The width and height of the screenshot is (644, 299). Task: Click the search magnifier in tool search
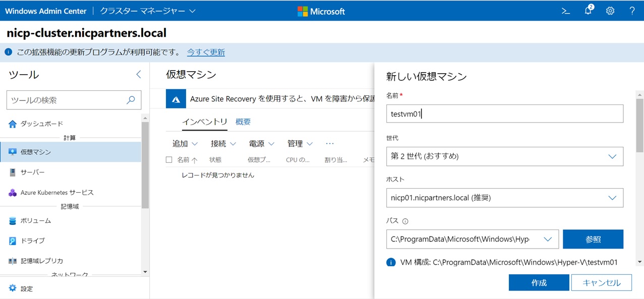coord(131,100)
